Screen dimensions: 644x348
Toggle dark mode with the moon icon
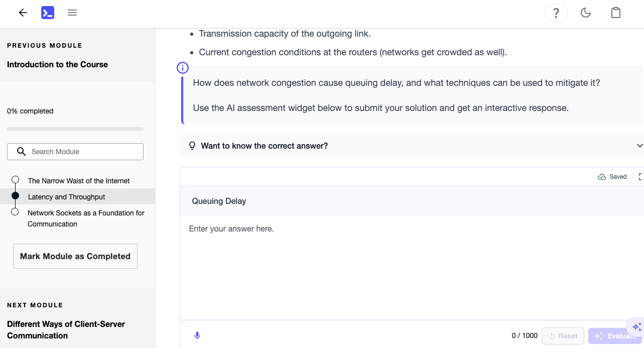tap(585, 12)
